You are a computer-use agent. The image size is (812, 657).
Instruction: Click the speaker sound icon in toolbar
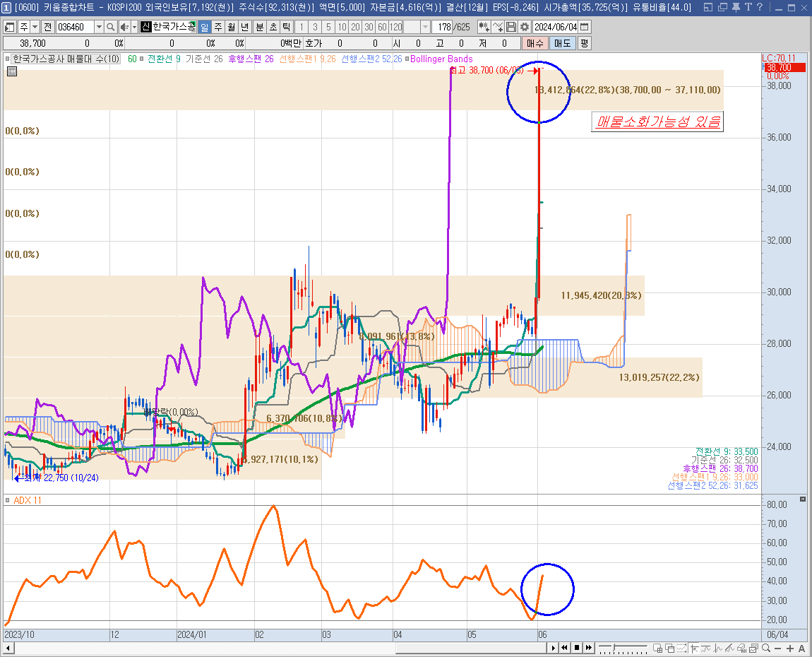point(124,27)
